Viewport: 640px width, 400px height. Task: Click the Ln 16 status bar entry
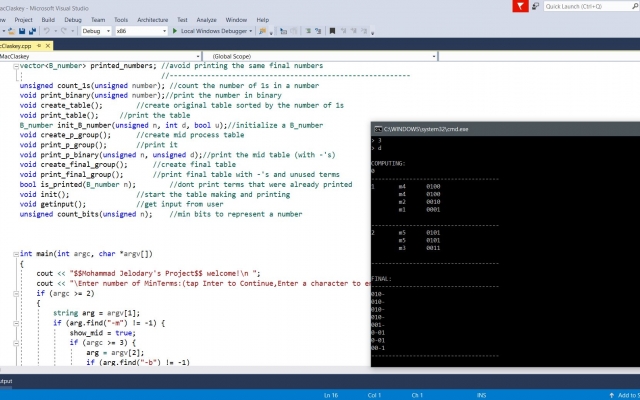click(x=331, y=395)
